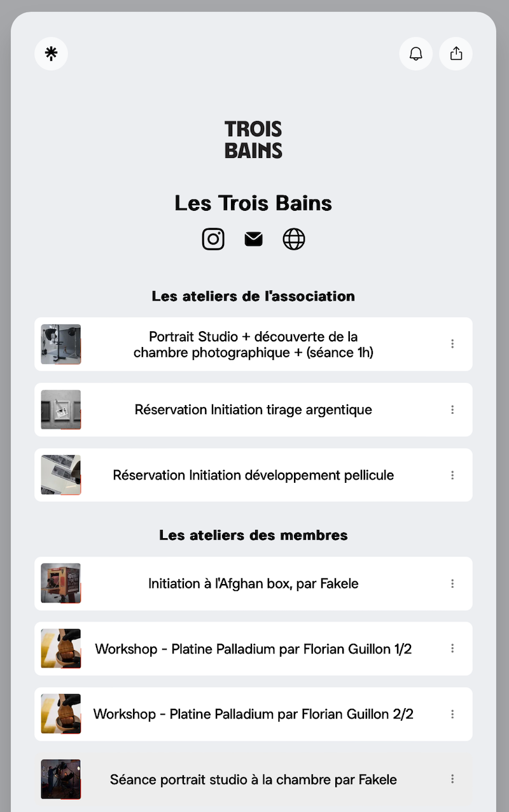This screenshot has height=812, width=509.
Task: Tap the share icon at top right
Action: pos(456,53)
